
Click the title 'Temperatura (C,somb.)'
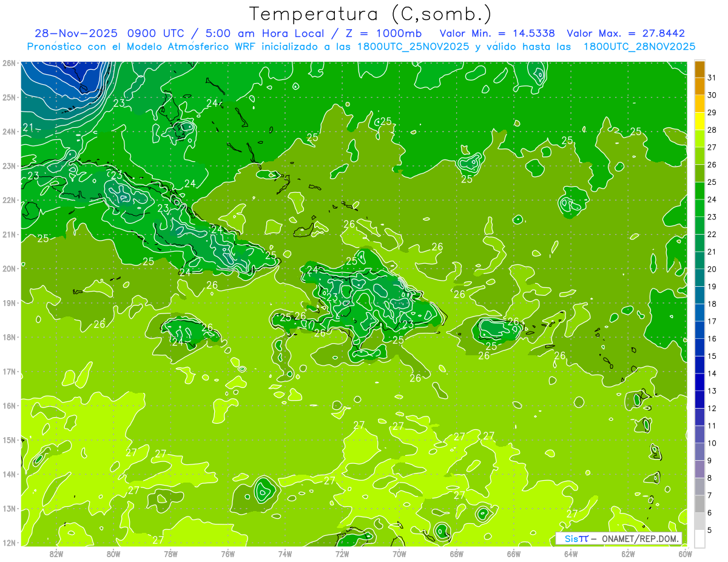click(371, 14)
